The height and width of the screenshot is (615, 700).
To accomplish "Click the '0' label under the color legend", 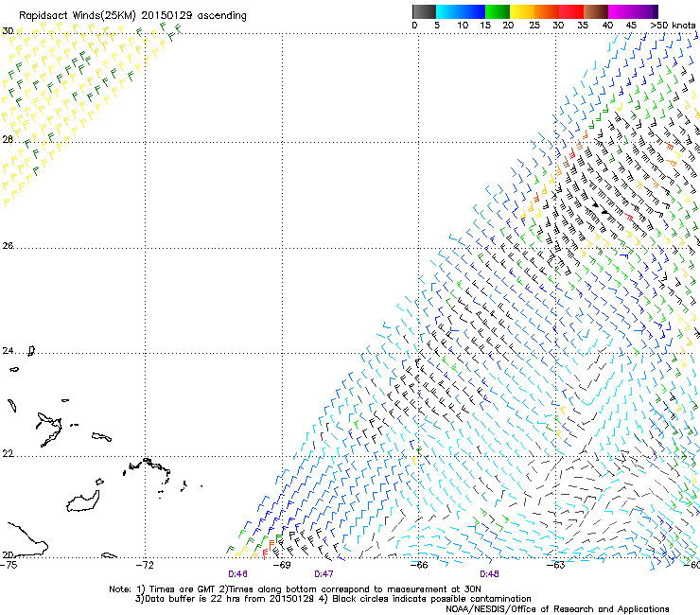I will click(414, 26).
